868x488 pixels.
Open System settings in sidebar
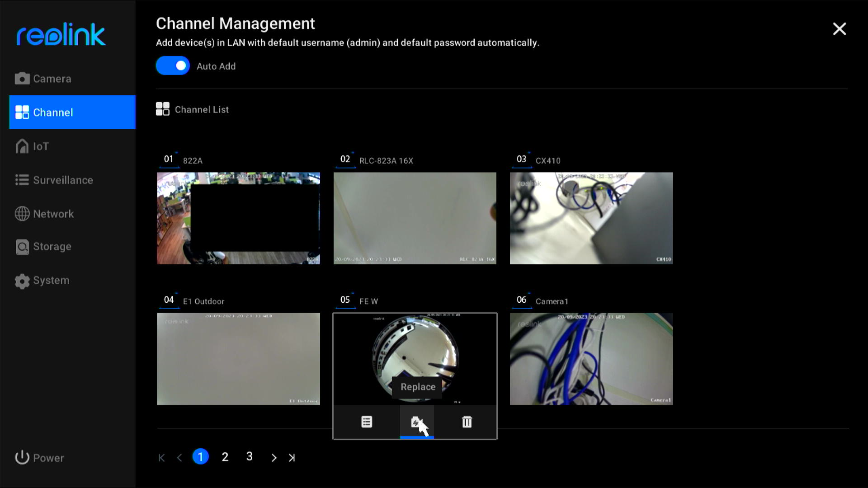[42, 281]
